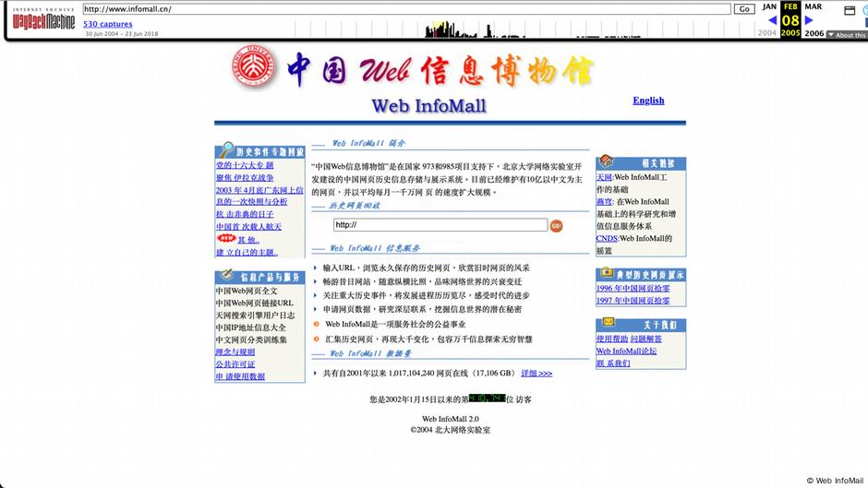Click the blue next capture arrow
Image resolution: width=868 pixels, height=488 pixels.
tap(809, 20)
